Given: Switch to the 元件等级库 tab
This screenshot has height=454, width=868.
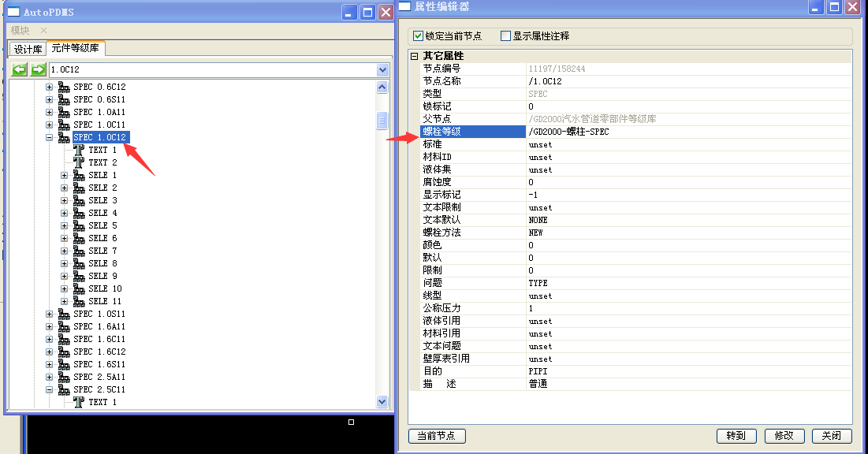Looking at the screenshot, I should [x=75, y=48].
